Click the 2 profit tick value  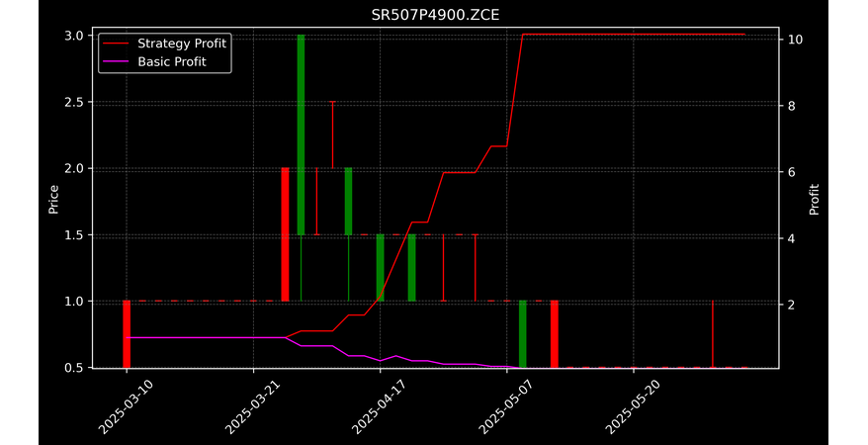(x=791, y=305)
